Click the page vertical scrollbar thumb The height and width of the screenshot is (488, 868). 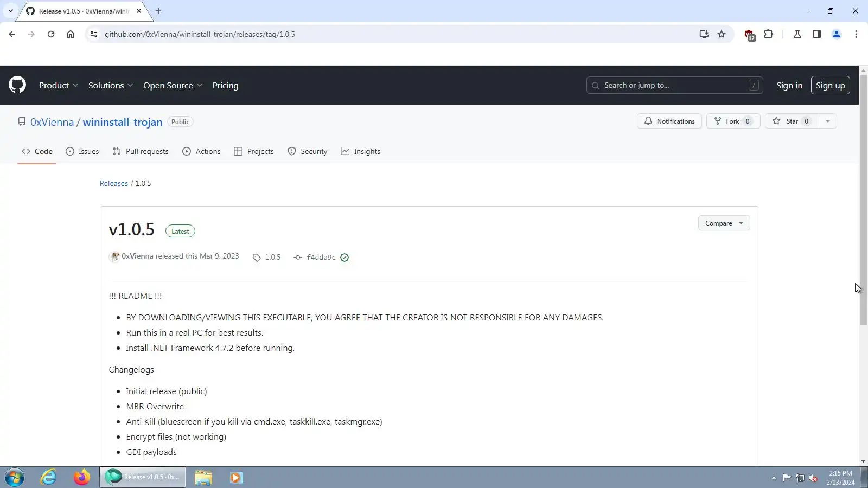pos(863,200)
